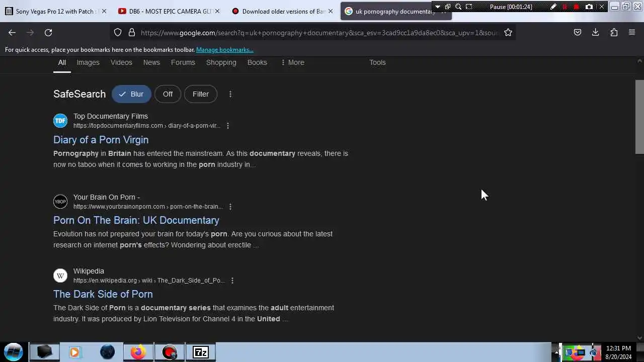Expand the More search categories dropdown

[292, 62]
